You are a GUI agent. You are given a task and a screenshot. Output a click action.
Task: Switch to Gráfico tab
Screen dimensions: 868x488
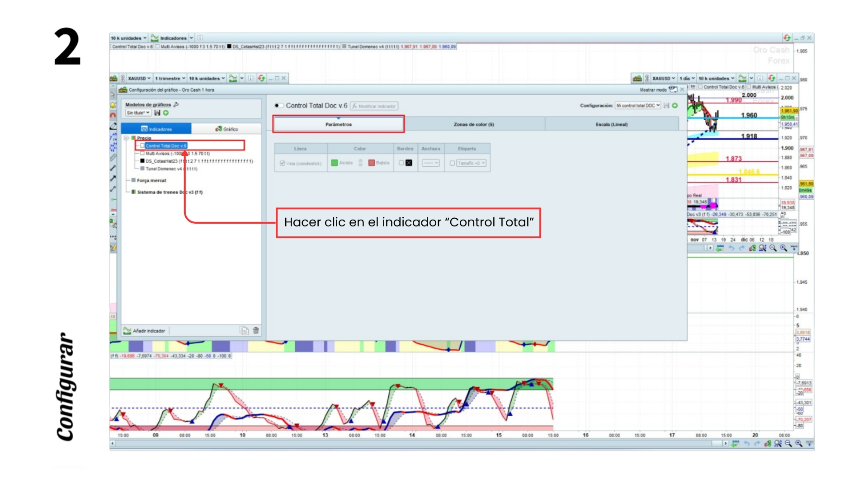226,129
